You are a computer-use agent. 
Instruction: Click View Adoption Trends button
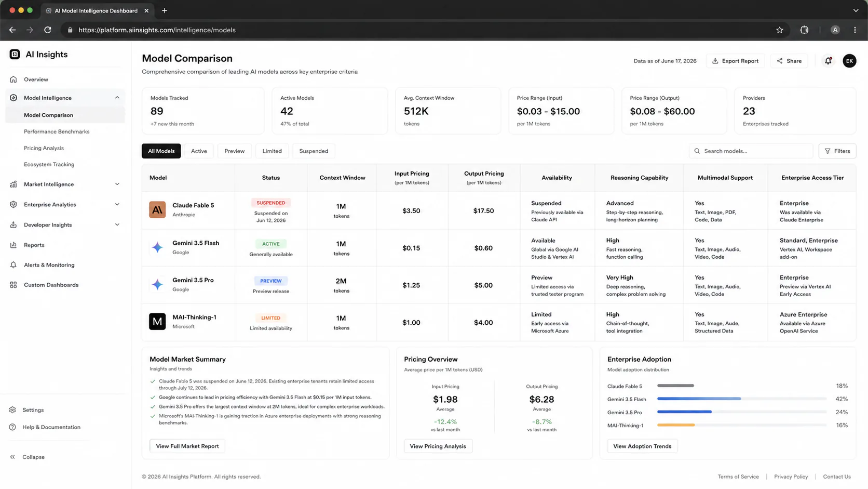click(642, 446)
